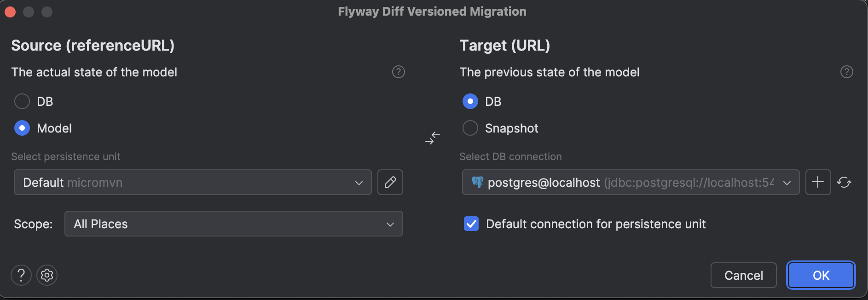Screen dimensions: 868x300
Task: Add a new DB connection with the plus icon
Action: [x=818, y=182]
